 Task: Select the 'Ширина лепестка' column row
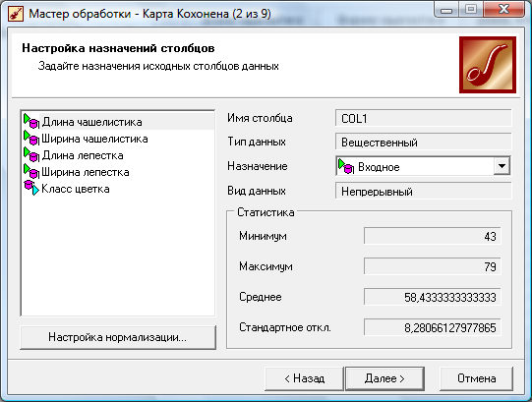118,172
